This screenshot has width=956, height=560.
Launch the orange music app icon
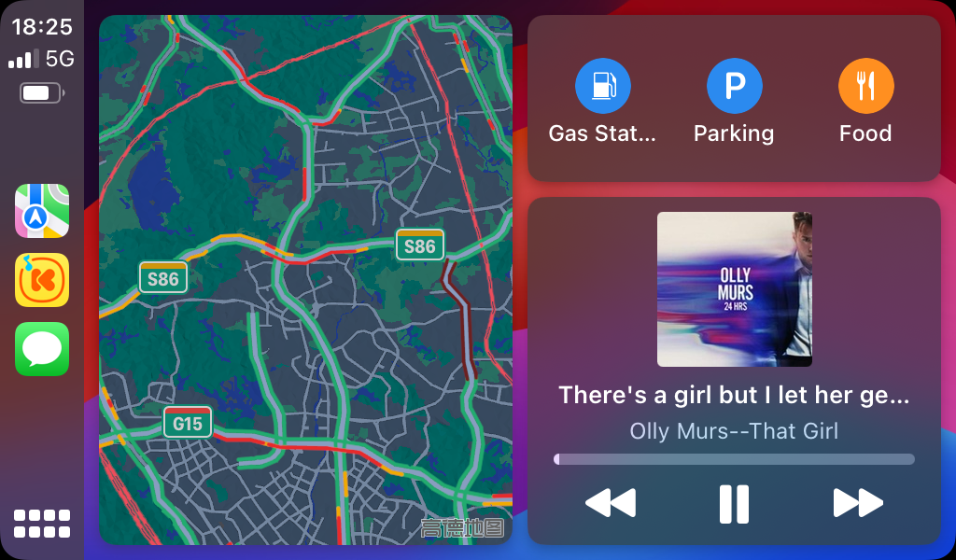[42, 280]
